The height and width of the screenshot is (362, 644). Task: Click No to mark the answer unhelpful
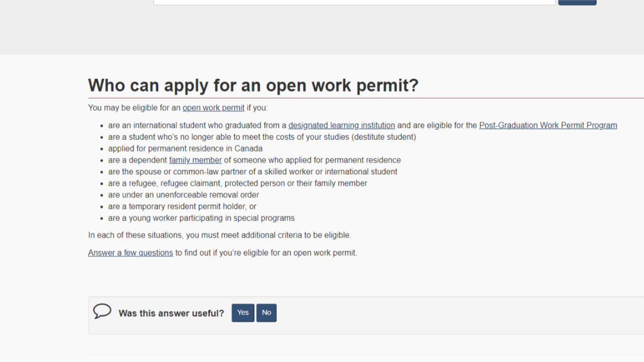266,312
